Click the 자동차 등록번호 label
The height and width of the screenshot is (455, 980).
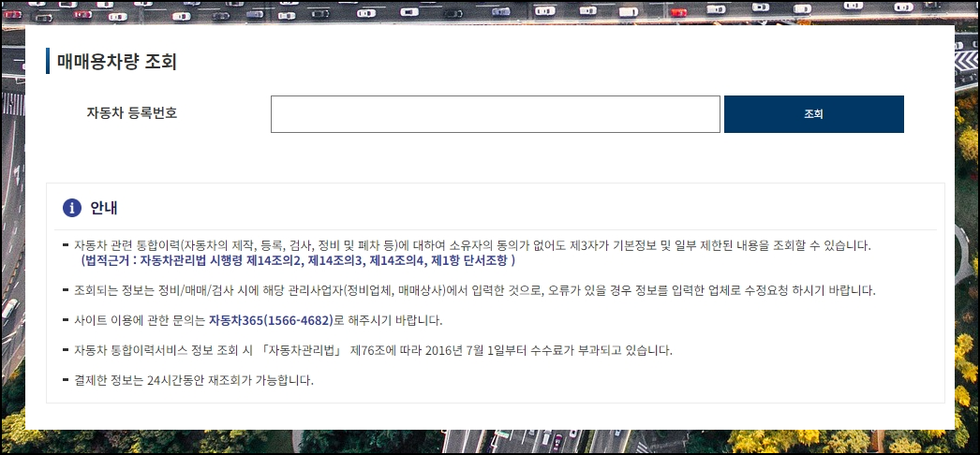point(132,113)
